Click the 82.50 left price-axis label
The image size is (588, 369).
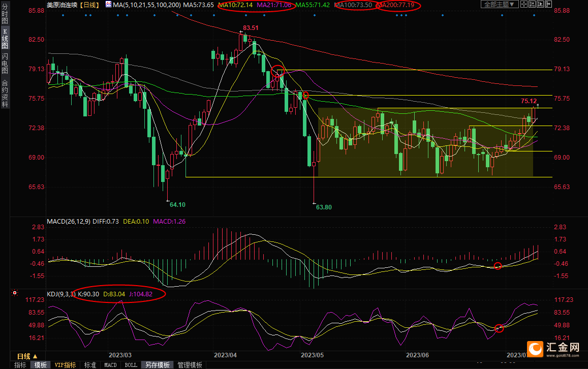click(x=37, y=39)
